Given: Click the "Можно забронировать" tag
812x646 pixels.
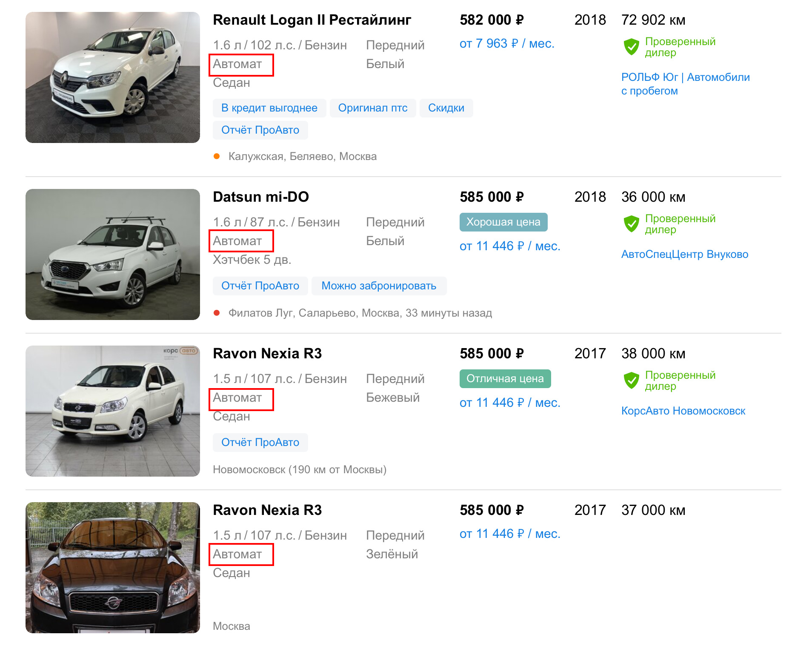Looking at the screenshot, I should click(x=378, y=286).
